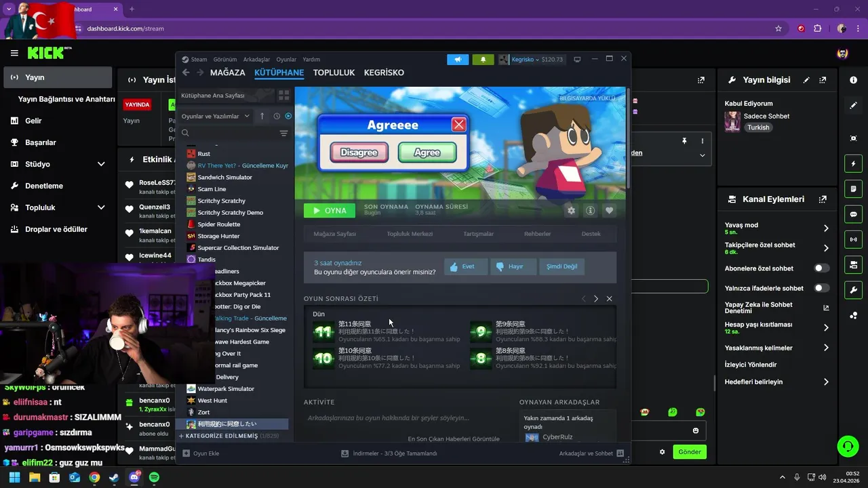This screenshot has height=488, width=868.
Task: Click Steam library search field
Action: (x=227, y=134)
